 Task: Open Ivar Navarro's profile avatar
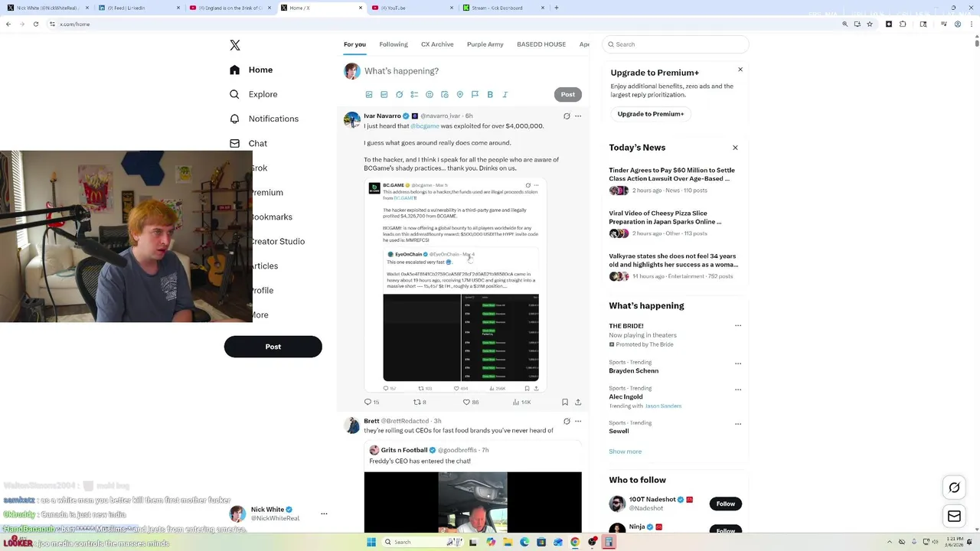[x=352, y=120]
